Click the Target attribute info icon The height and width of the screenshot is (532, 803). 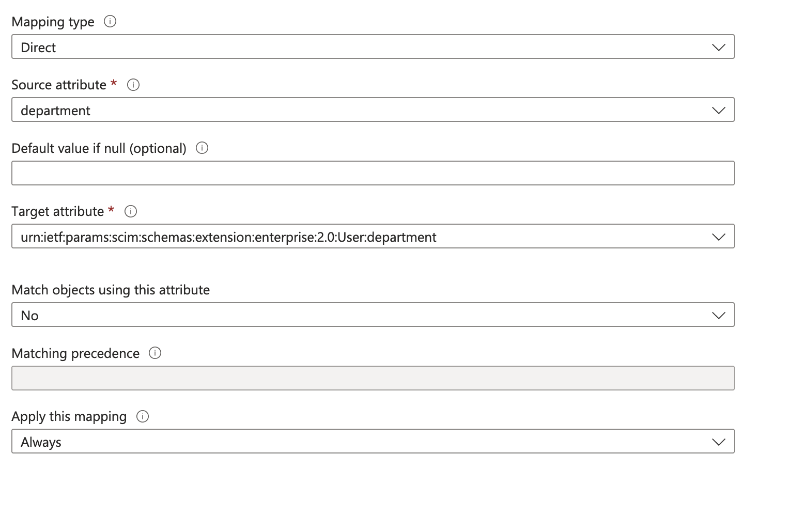pos(131,211)
